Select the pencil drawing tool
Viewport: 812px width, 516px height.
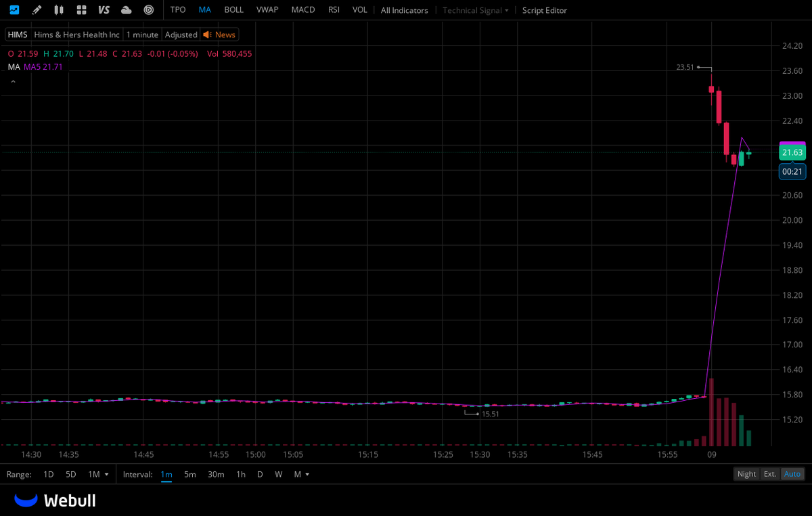coord(37,10)
